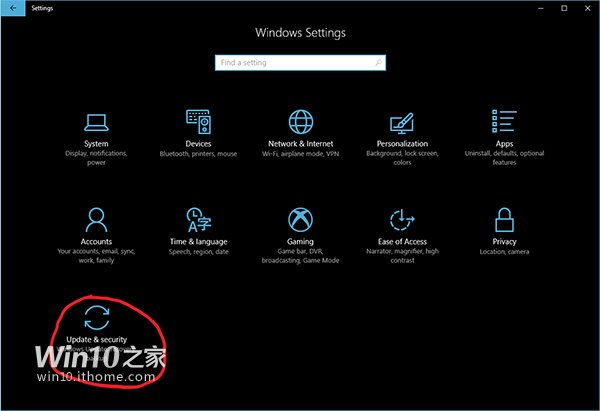Click 'Location, camera' description
Image resolution: width=600 pixels, height=411 pixels.
pos(504,252)
